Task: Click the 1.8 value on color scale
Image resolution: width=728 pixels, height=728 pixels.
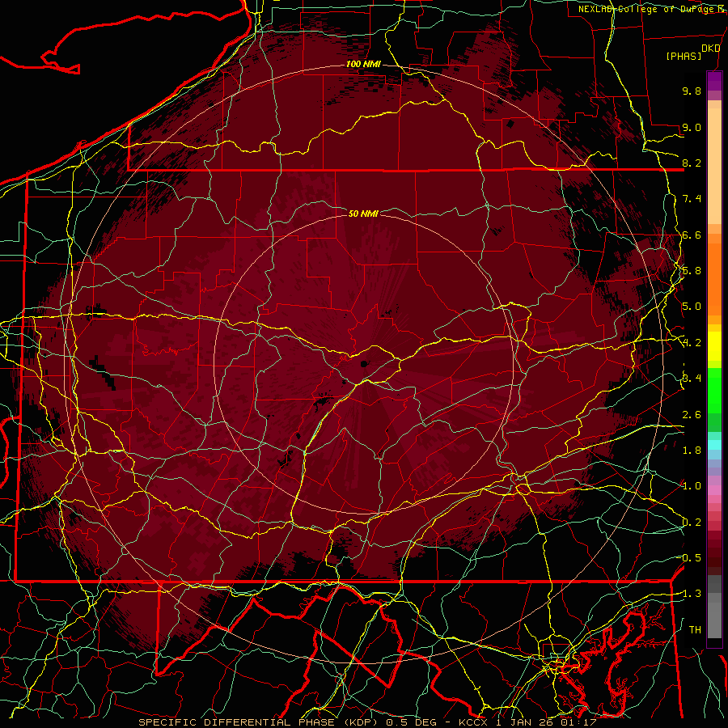Action: 692,451
